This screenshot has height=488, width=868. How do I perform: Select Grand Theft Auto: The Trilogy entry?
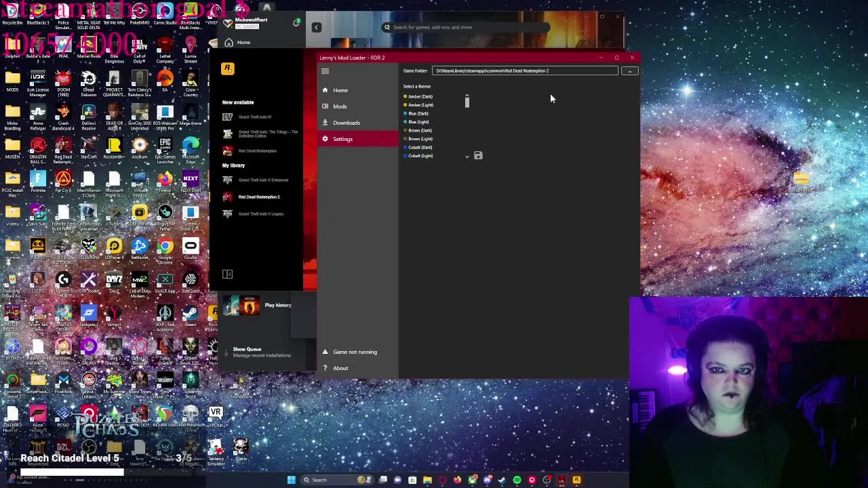coord(260,134)
